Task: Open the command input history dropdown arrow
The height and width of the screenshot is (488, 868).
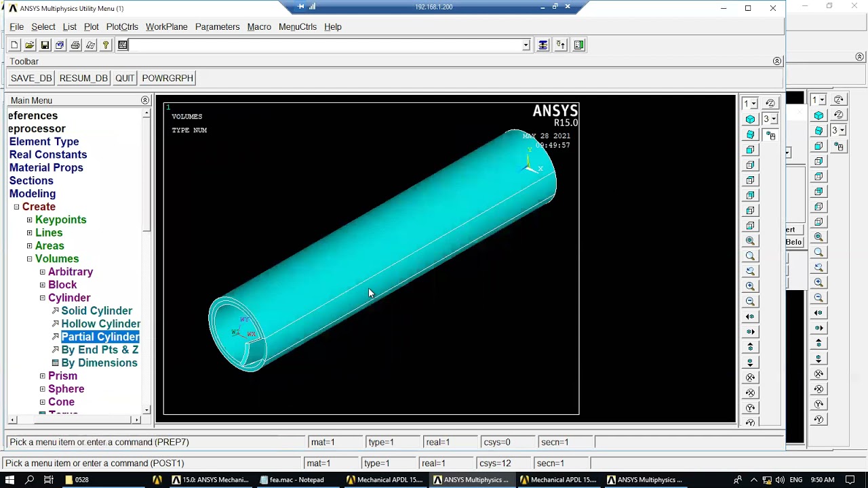Action: pyautogui.click(x=526, y=45)
